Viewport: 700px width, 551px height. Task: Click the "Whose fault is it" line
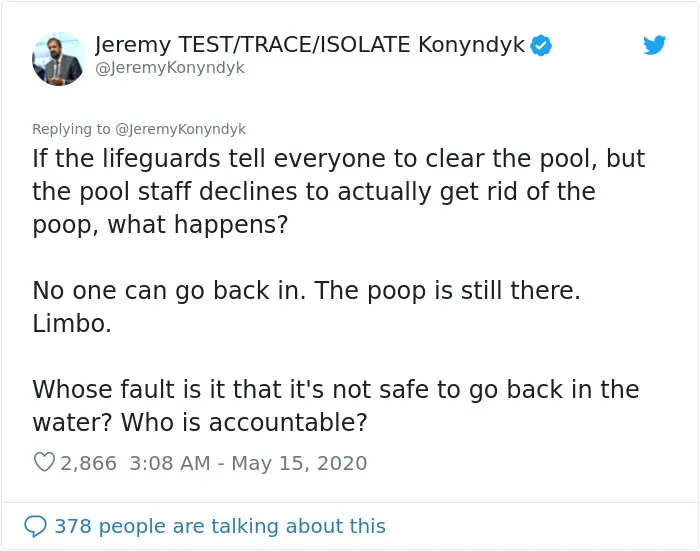pyautogui.click(x=336, y=389)
